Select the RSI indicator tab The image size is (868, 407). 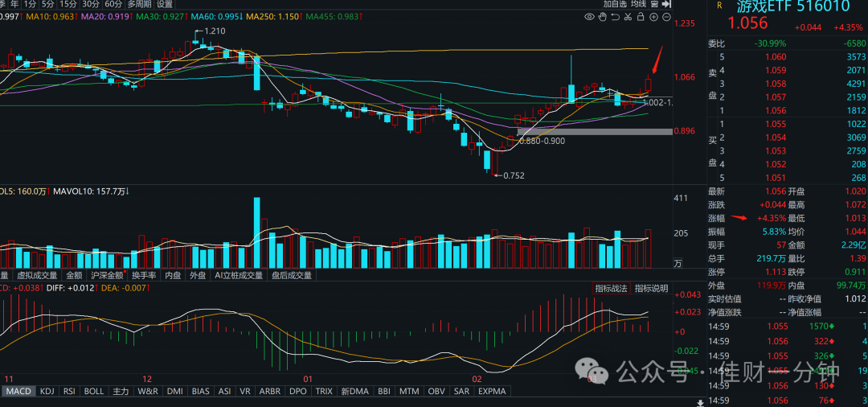tap(69, 391)
